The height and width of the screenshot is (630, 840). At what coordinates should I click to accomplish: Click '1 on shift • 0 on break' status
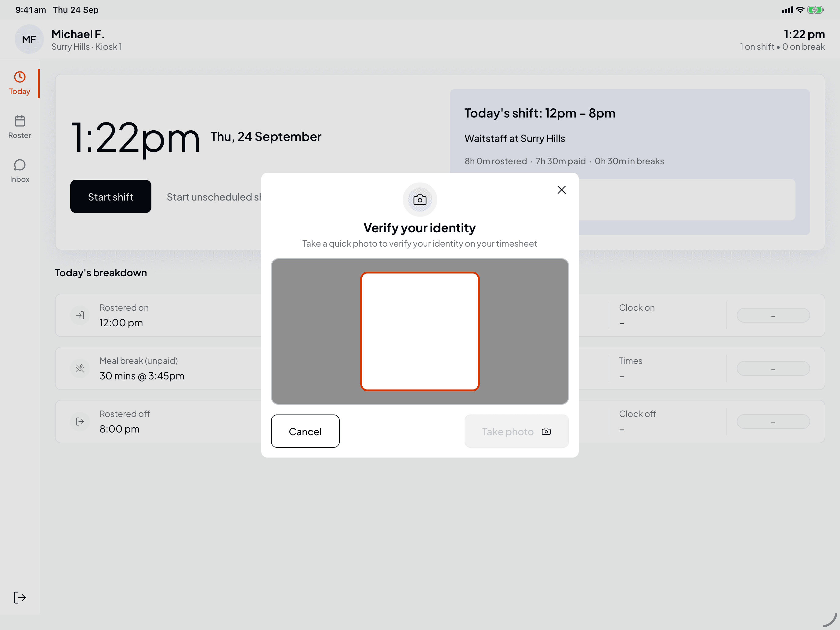point(782,47)
